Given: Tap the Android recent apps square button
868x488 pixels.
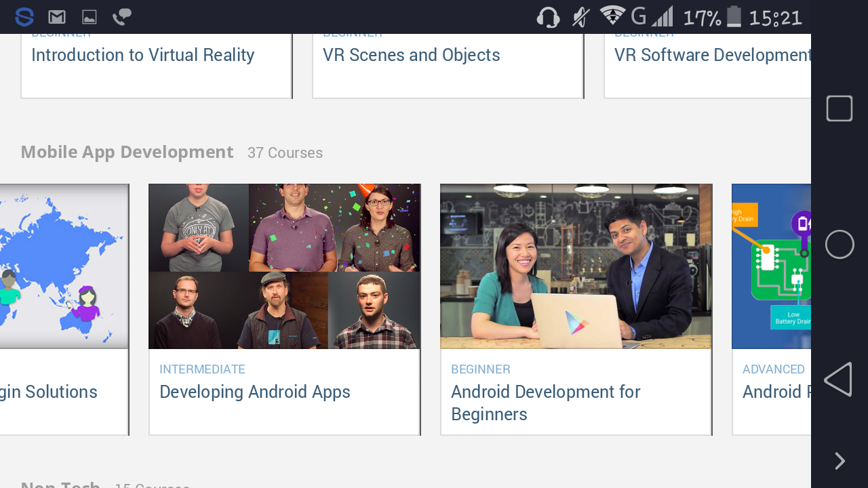Looking at the screenshot, I should pos(839,108).
